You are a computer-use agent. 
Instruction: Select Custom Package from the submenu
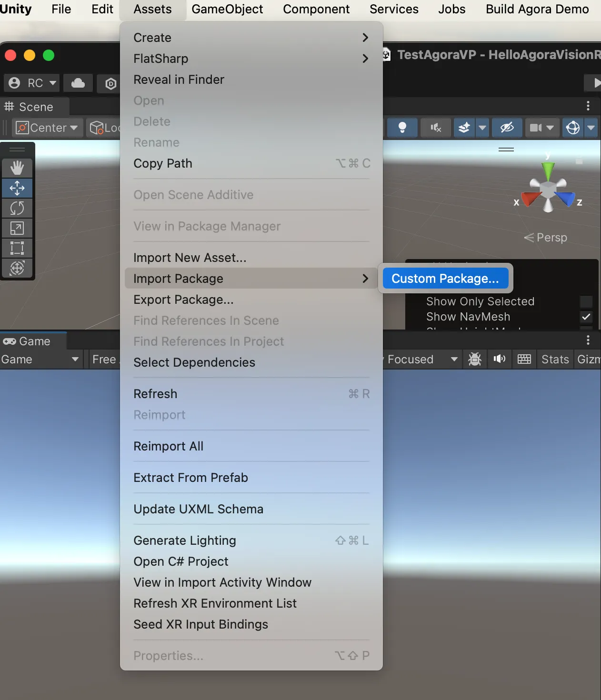pos(445,278)
